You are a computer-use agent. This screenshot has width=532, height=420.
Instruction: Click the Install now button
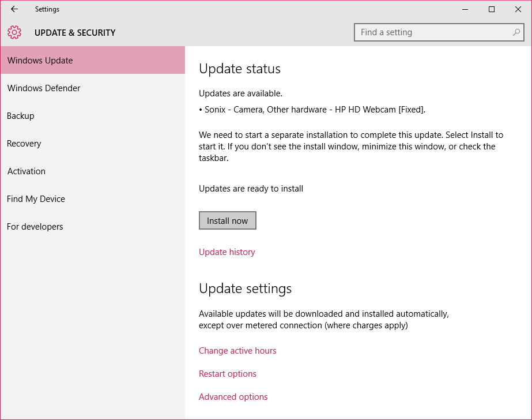click(227, 221)
